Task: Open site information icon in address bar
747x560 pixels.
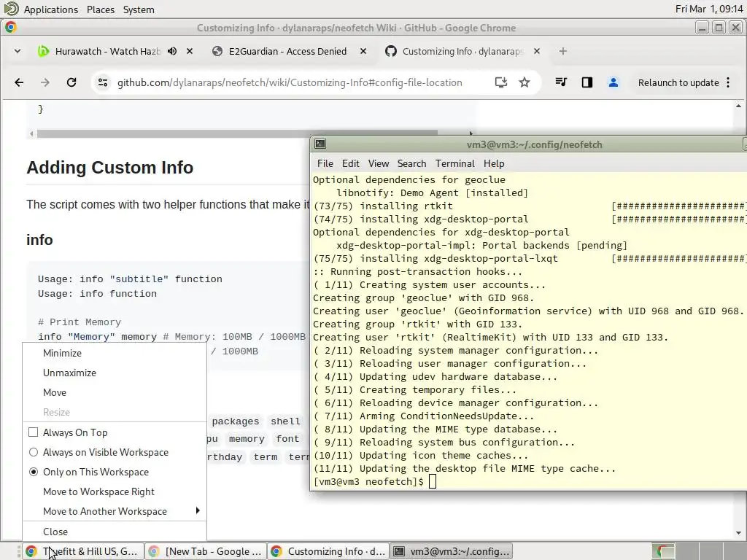Action: pos(103,82)
